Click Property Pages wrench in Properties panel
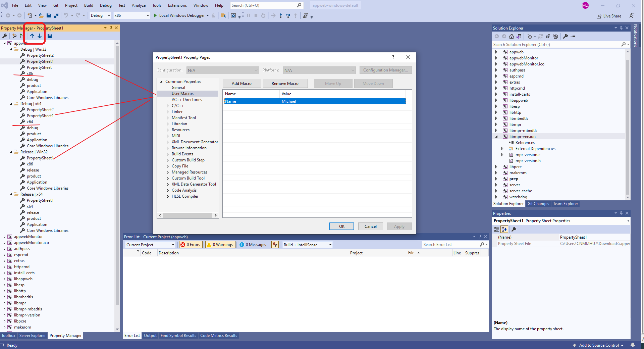The height and width of the screenshot is (349, 644). [514, 229]
